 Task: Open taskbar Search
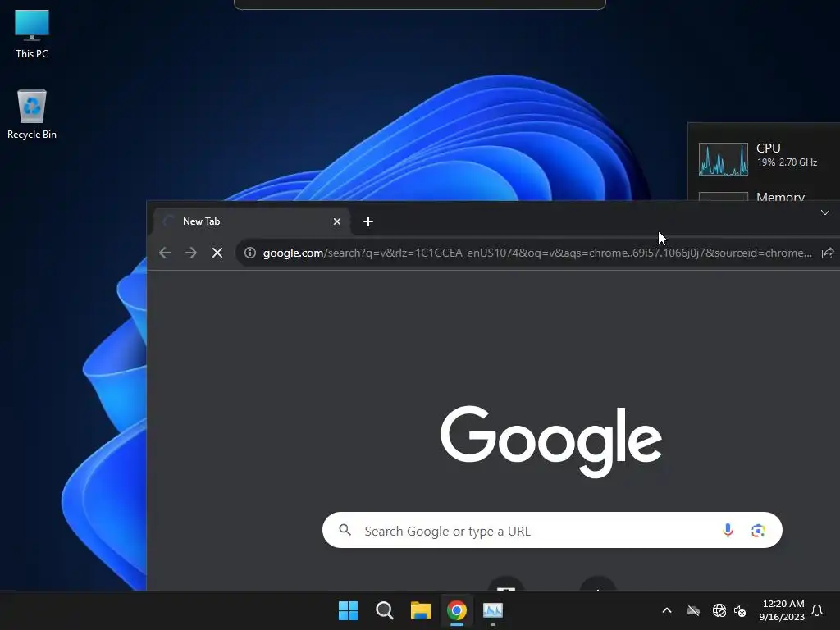click(384, 610)
